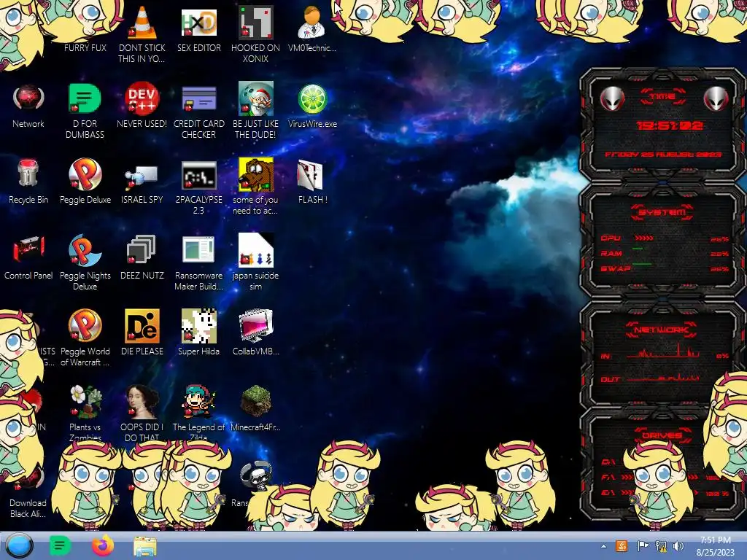Launch Super Hilda
This screenshot has width=747, height=560.
(198, 332)
